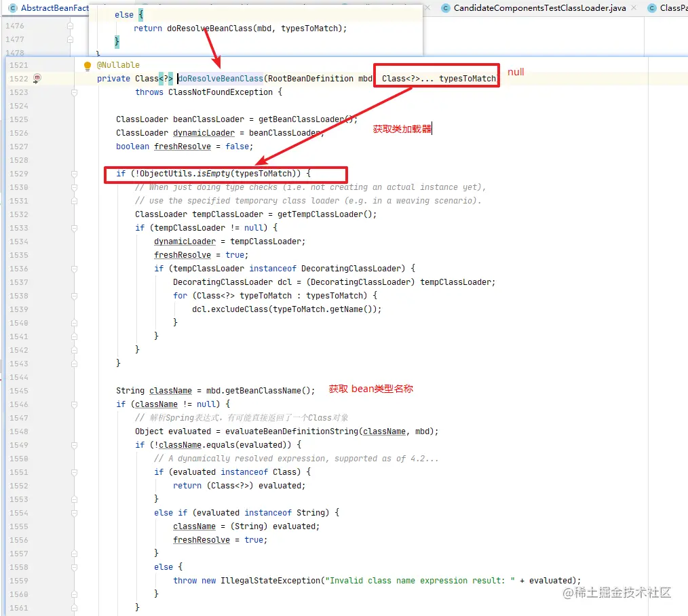This screenshot has height=616, width=688.
Task: Collapse the tempClassLoader if block at line 1533
Action: (x=74, y=228)
